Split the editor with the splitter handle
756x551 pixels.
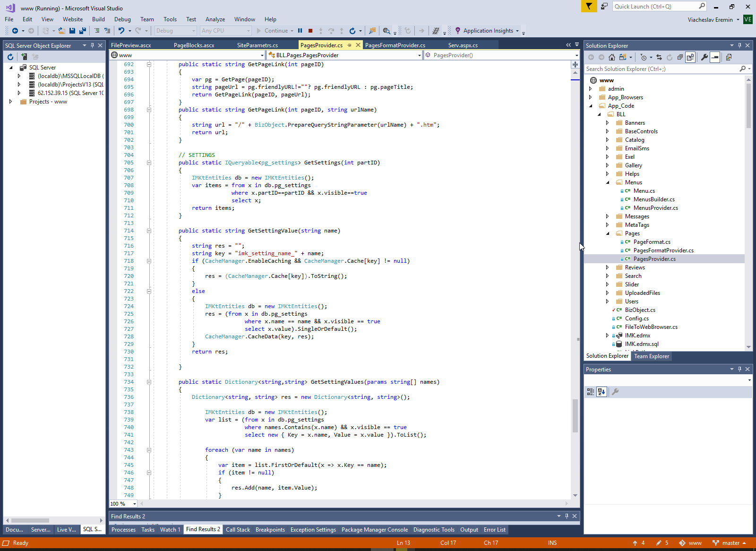pos(575,64)
